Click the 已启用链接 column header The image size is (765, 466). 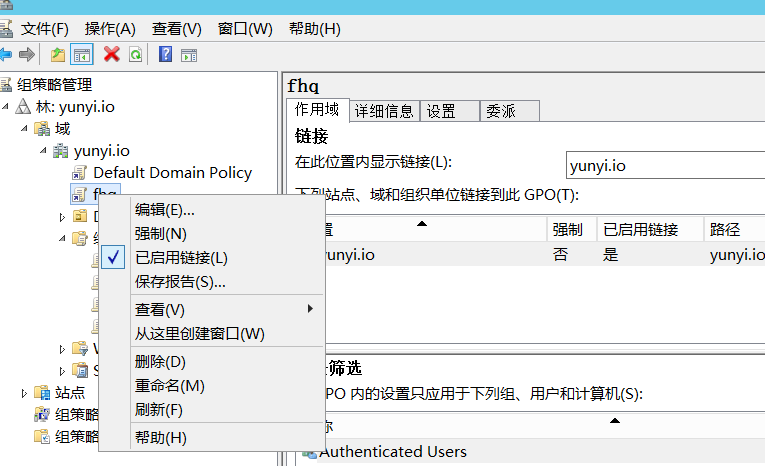click(641, 230)
